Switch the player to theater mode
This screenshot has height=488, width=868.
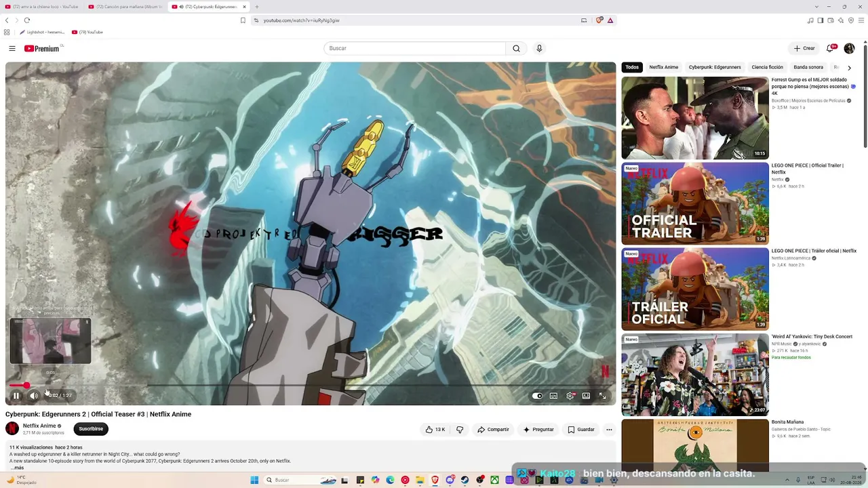click(x=586, y=396)
